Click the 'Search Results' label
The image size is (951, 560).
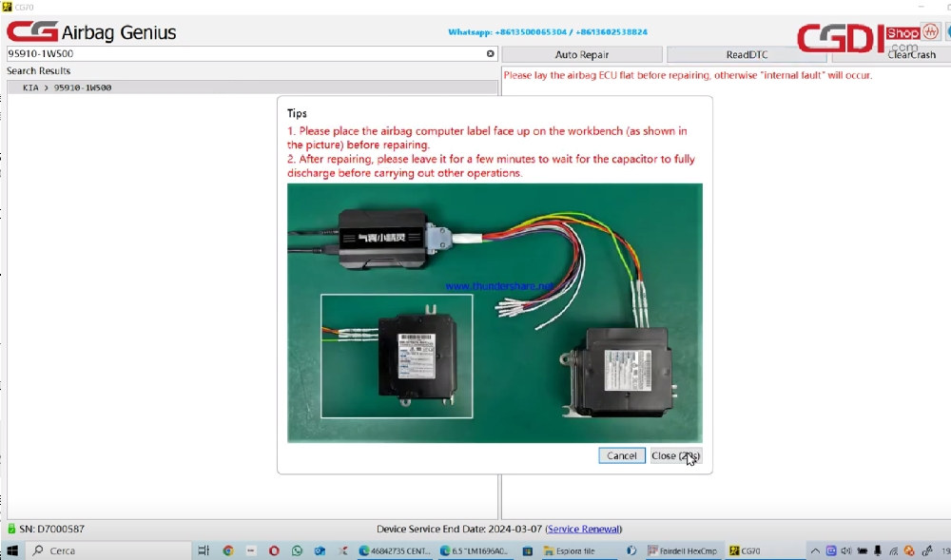pyautogui.click(x=38, y=71)
